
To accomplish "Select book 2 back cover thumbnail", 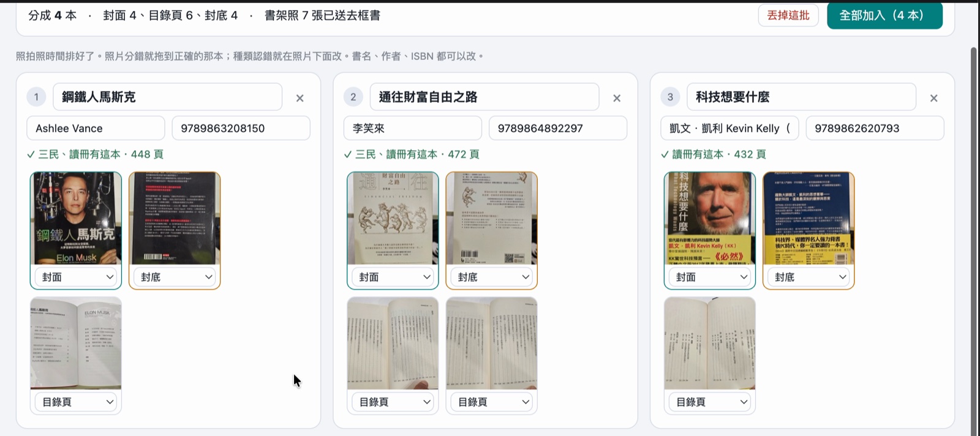I will coord(491,219).
